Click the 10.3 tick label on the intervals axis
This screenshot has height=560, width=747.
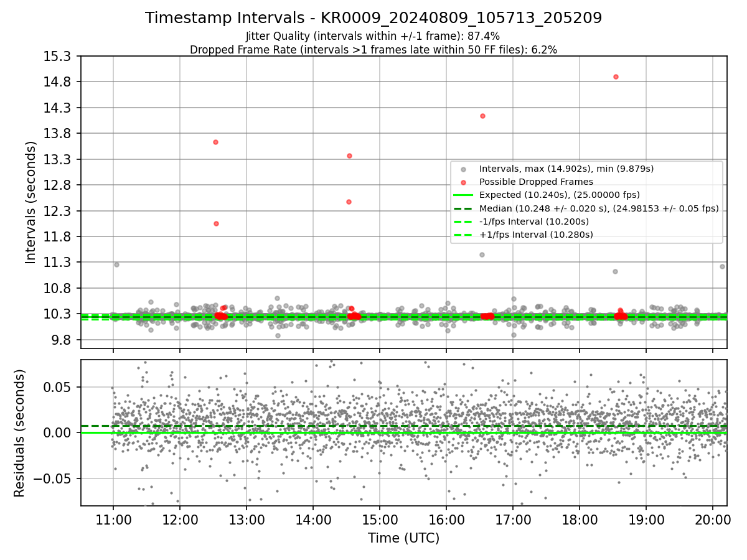59,314
